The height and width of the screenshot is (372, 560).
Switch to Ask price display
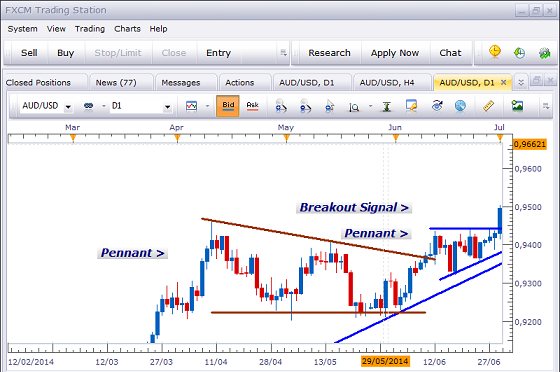coord(252,106)
